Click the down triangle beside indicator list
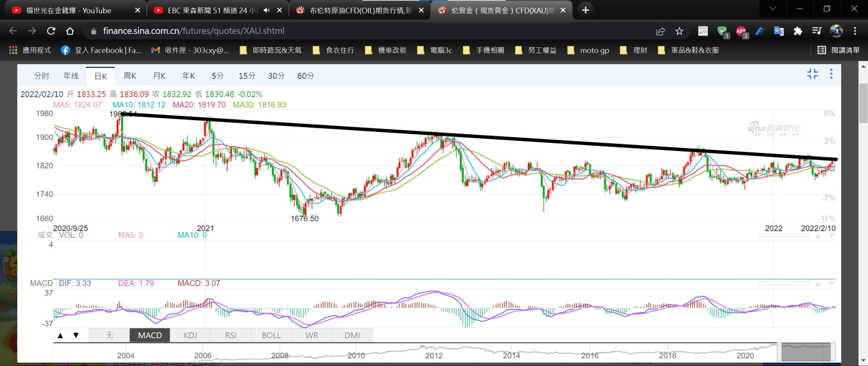The height and width of the screenshot is (366, 868). coord(76,336)
